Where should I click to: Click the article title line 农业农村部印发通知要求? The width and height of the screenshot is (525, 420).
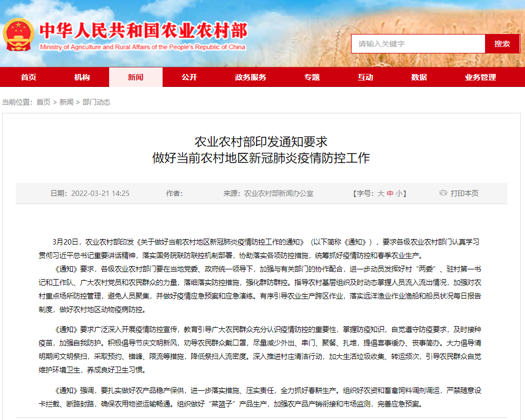click(x=261, y=142)
